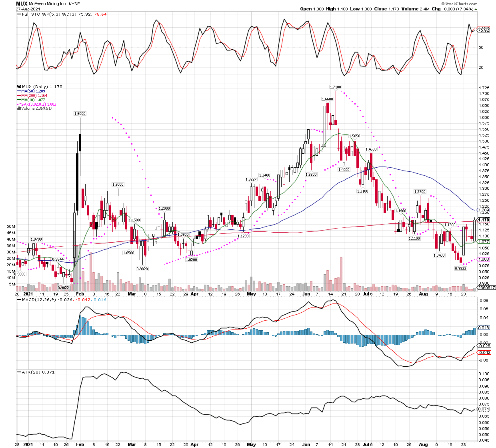496x448 pixels.
Task: Click the "1.3800" price label
Action: 311,175
